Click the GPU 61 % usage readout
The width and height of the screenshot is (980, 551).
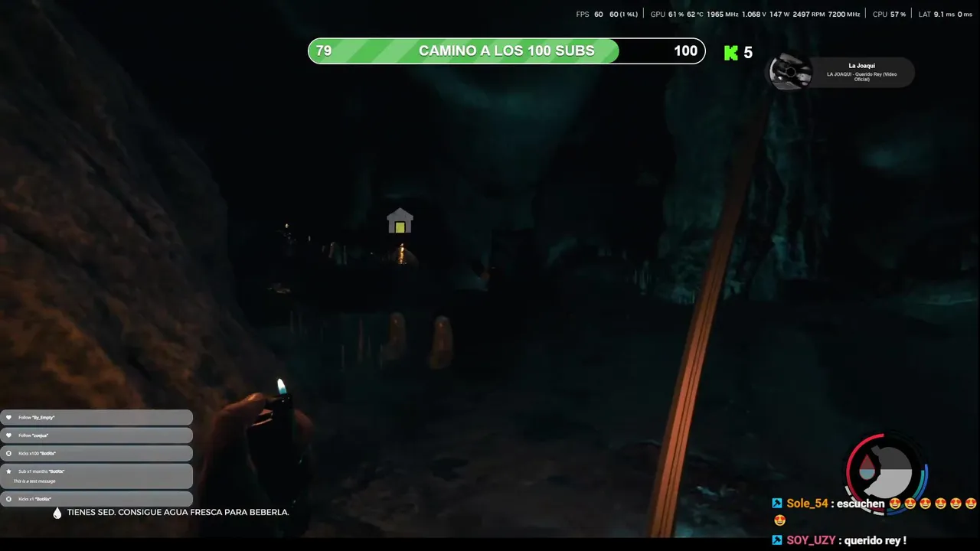pos(668,14)
